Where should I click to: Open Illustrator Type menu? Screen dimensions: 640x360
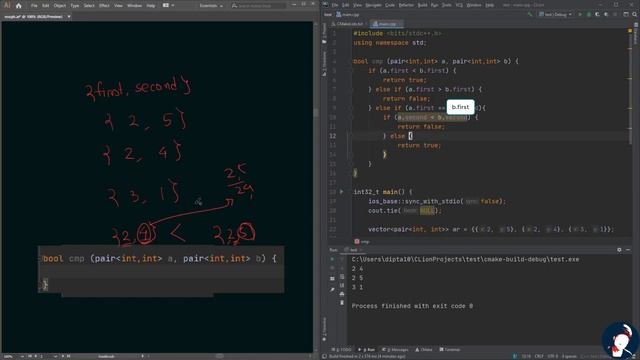[75, 6]
